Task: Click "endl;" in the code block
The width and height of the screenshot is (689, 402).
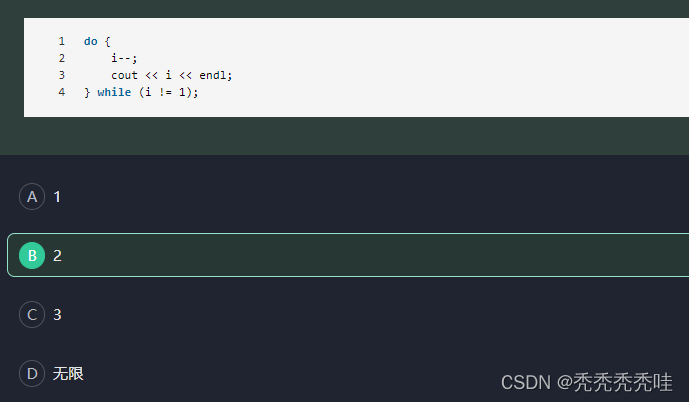Action: click(x=216, y=76)
